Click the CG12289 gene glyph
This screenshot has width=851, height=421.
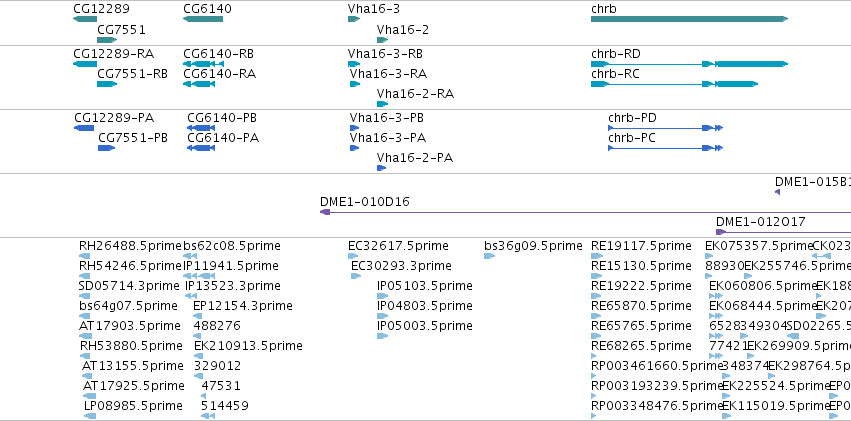(x=85, y=19)
